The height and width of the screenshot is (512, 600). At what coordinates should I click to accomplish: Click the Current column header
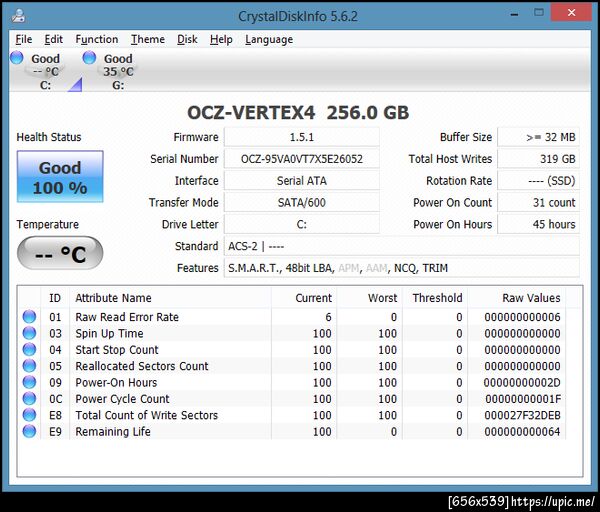(x=304, y=298)
